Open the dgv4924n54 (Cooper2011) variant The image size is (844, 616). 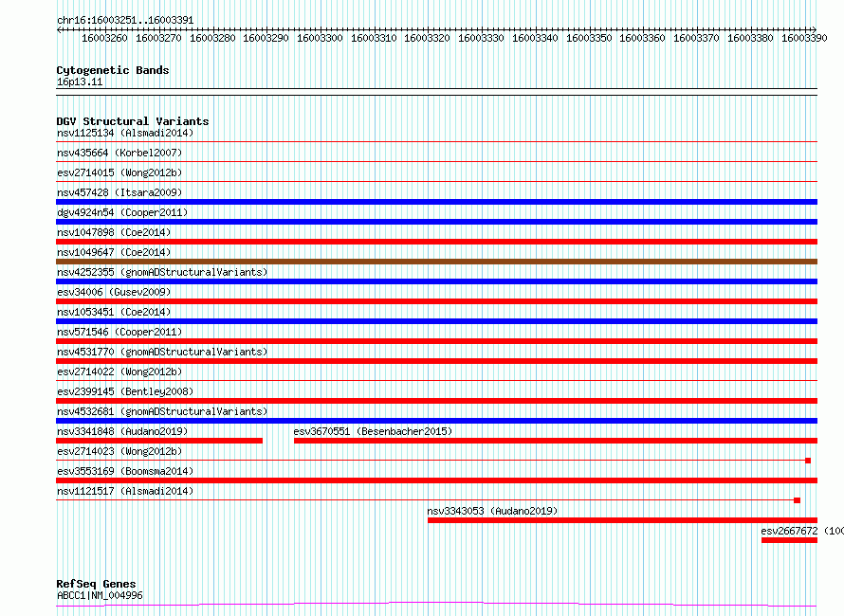122,212
